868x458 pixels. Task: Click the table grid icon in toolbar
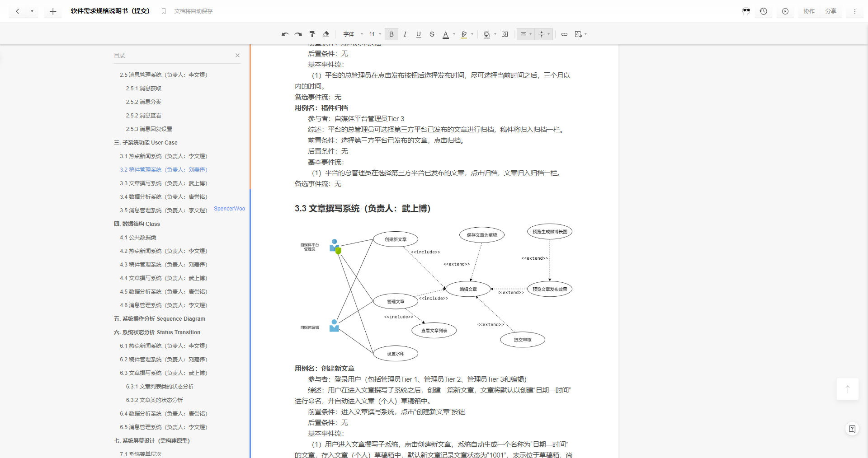pyautogui.click(x=505, y=34)
